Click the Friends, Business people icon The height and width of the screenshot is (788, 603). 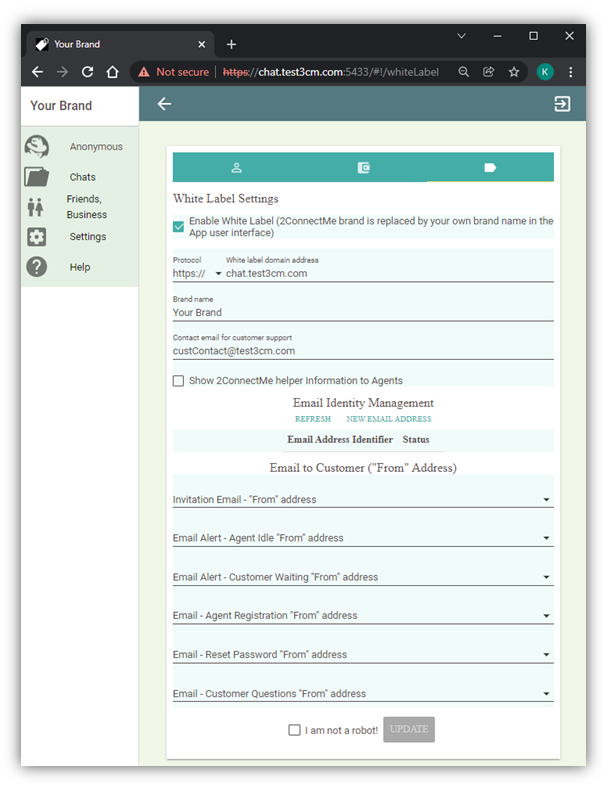(x=36, y=207)
